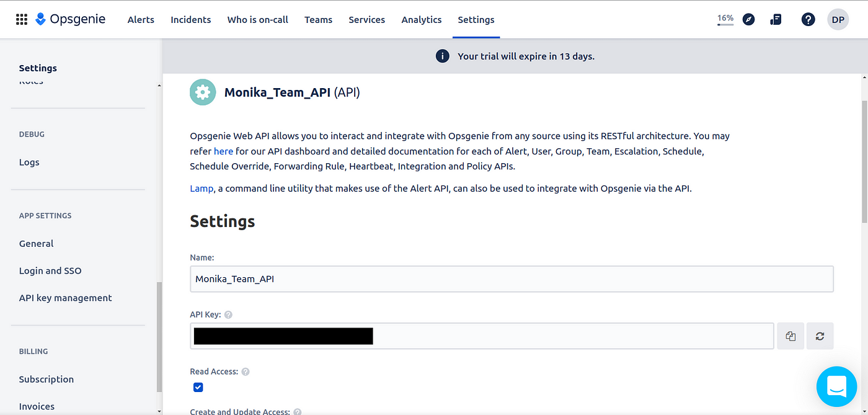This screenshot has width=868, height=415.
Task: Click the API Key help icon
Action: [x=228, y=315]
